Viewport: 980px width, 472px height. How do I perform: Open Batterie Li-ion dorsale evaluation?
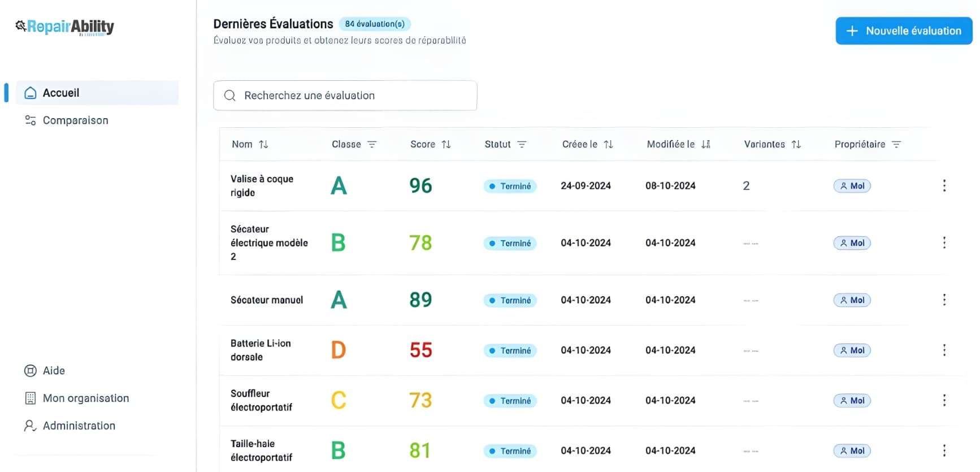[261, 350]
